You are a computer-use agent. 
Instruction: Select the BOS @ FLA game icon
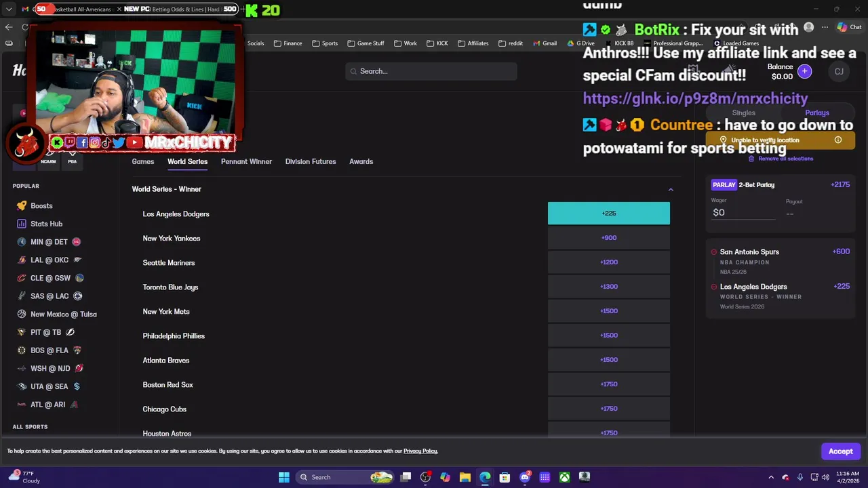click(22, 350)
